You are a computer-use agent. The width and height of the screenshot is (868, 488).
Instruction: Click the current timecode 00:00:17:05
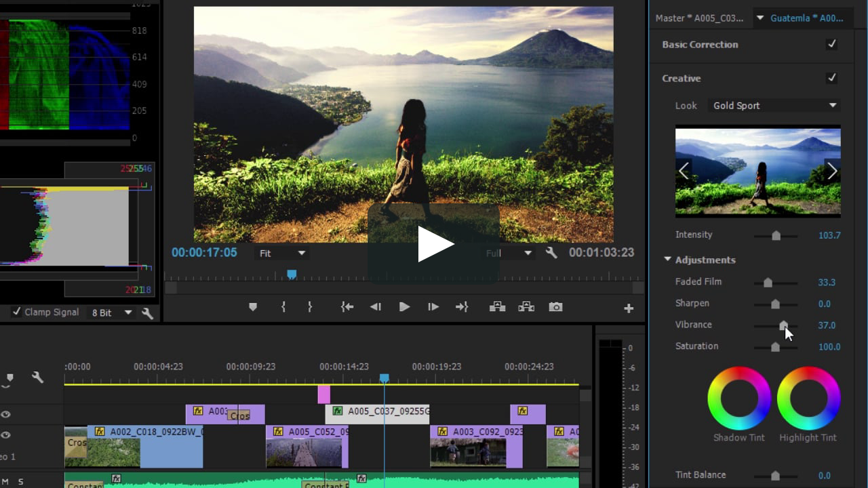[204, 253]
